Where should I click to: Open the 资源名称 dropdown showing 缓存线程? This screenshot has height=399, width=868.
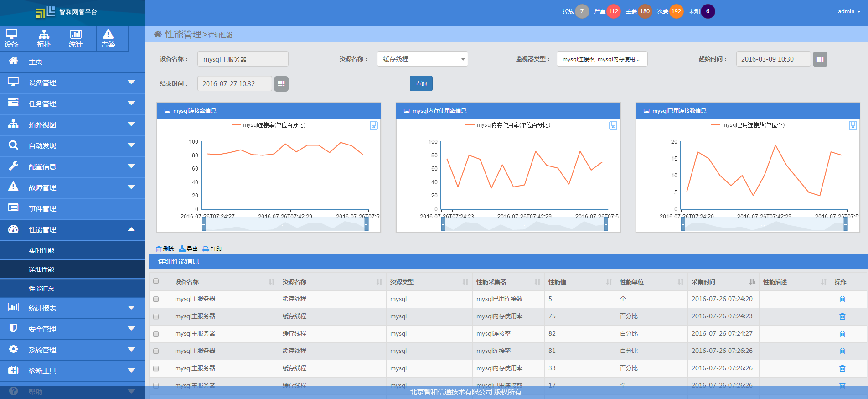coord(422,59)
